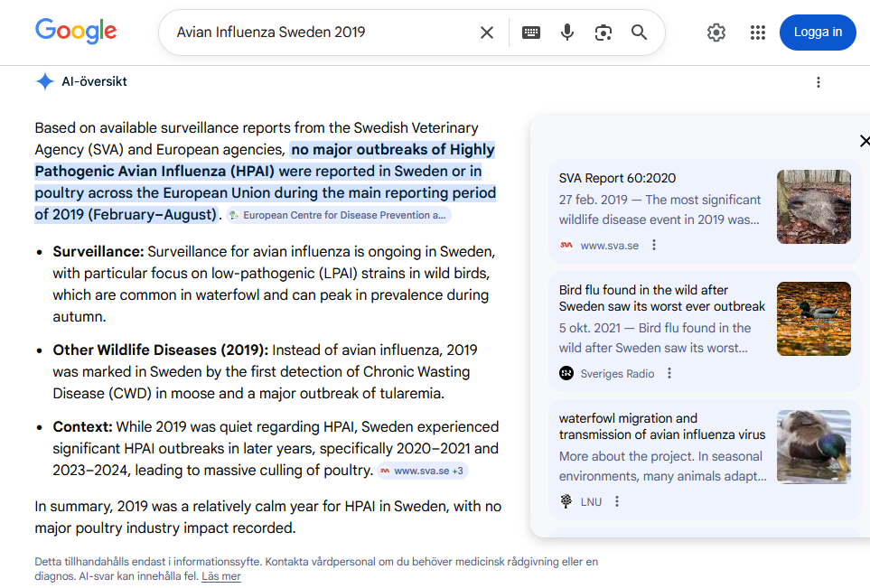Image resolution: width=870 pixels, height=588 pixels.
Task: Click the Logga in button
Action: [x=818, y=33]
